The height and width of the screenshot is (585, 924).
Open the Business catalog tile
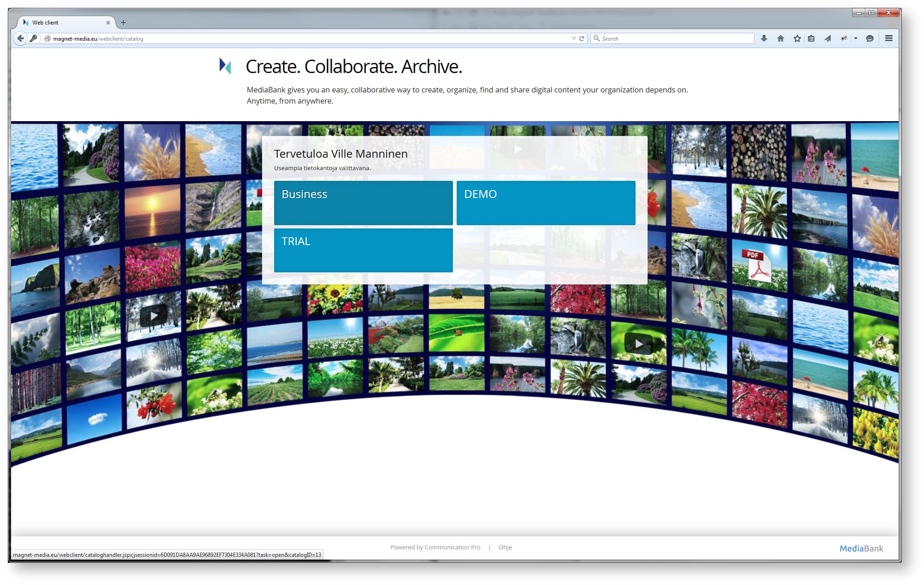(x=363, y=203)
